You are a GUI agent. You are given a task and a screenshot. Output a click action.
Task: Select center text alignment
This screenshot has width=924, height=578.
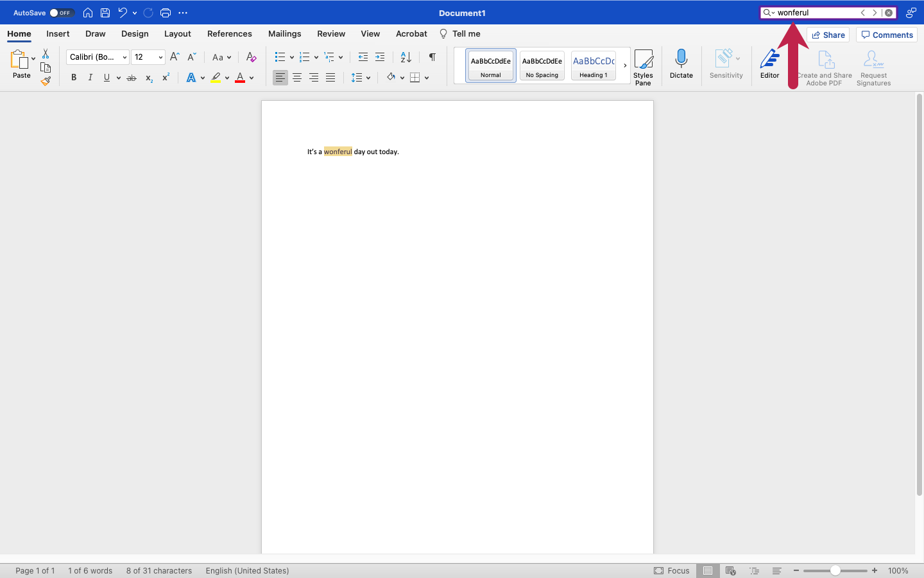[x=296, y=77]
